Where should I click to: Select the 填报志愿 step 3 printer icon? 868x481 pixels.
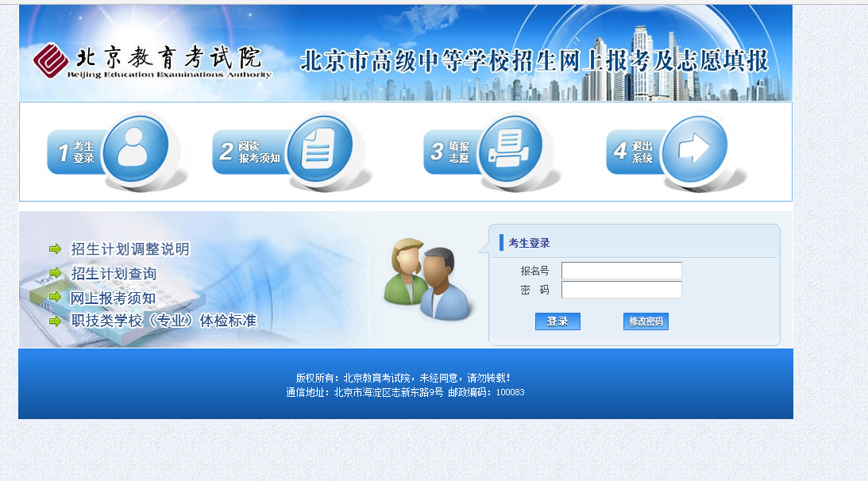(x=510, y=148)
